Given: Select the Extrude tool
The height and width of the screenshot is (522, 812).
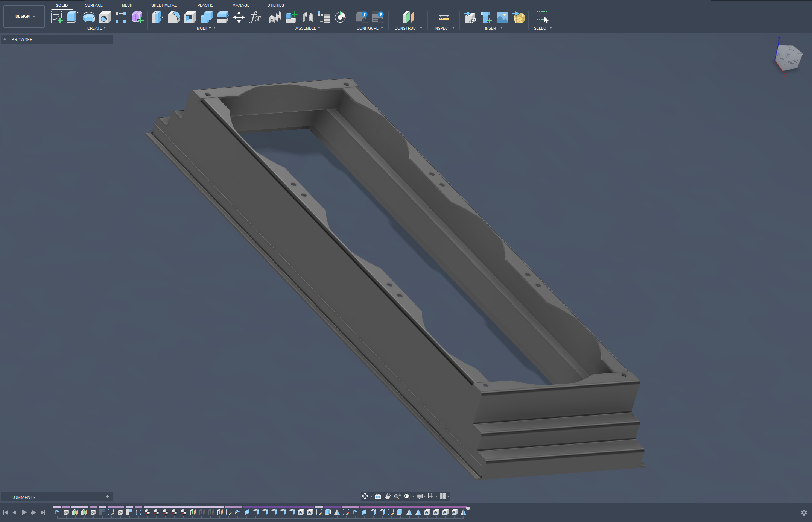Looking at the screenshot, I should click(x=73, y=17).
